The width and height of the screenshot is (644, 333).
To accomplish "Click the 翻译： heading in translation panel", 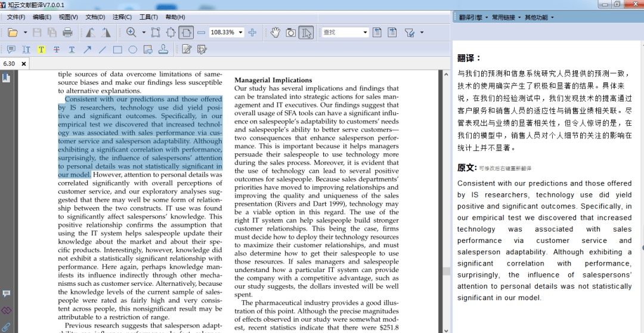I will [469, 58].
